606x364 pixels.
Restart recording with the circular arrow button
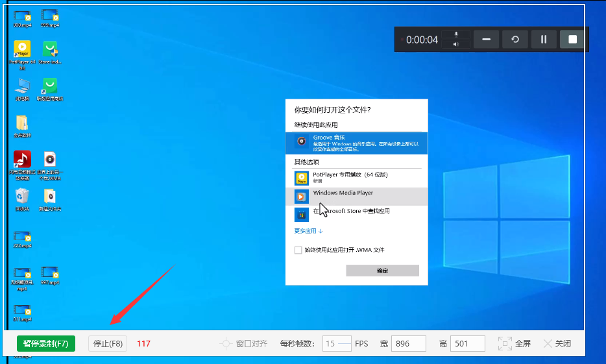coord(515,40)
